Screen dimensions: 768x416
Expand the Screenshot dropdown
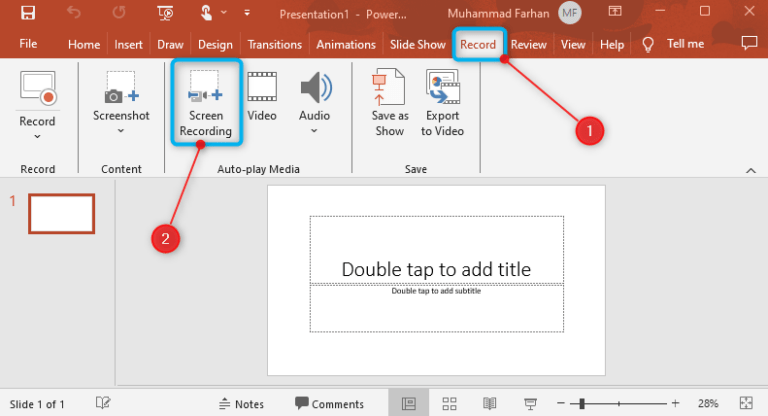pyautogui.click(x=121, y=130)
